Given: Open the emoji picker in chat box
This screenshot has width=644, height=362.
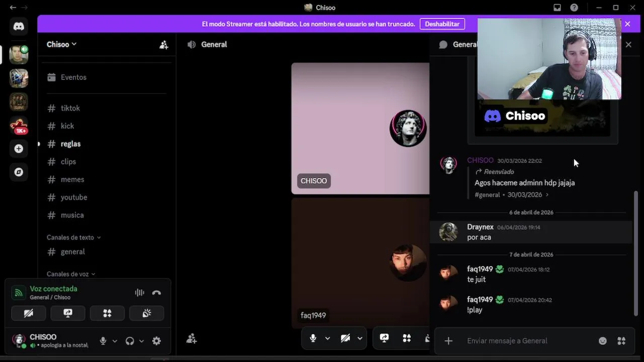Looking at the screenshot, I should (603, 341).
